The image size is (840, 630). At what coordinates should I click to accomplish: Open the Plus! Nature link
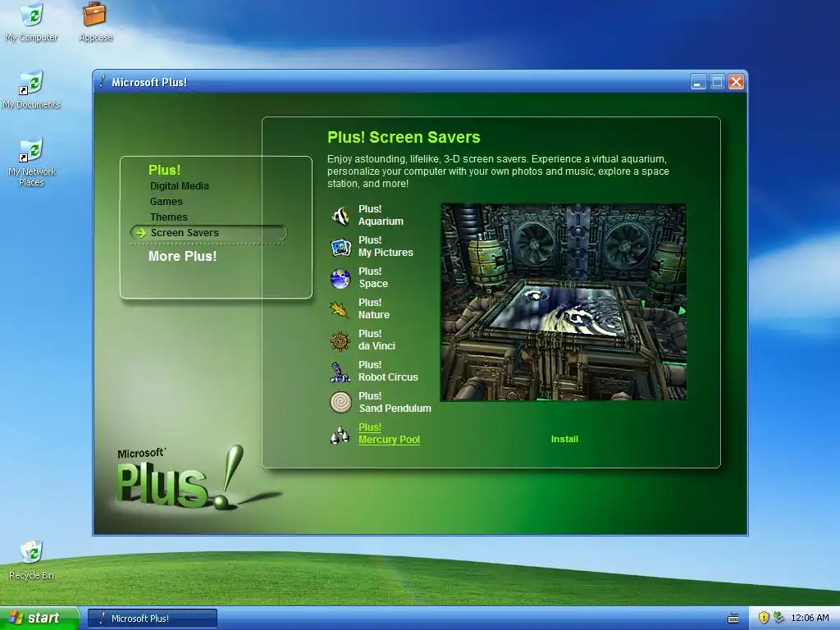point(374,308)
